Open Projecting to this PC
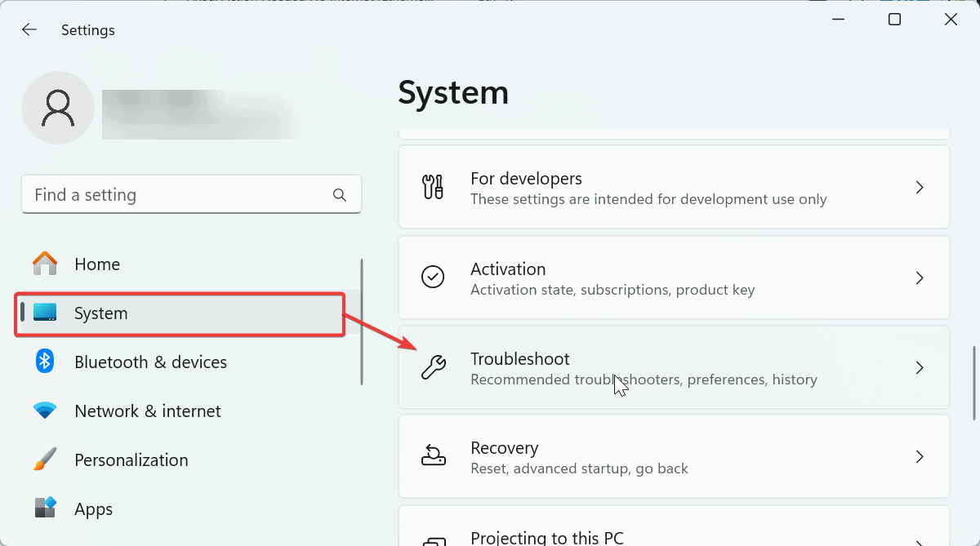Screen dimensions: 980x546 674,526
